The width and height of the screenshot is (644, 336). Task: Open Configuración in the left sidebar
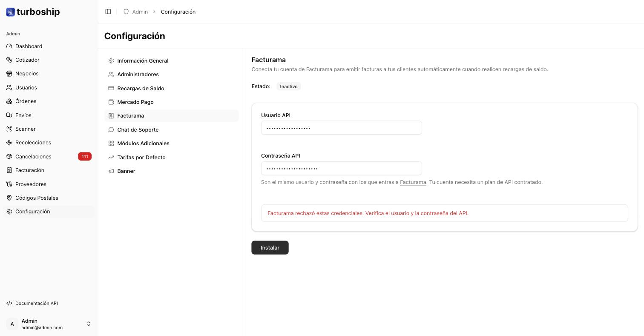(x=49, y=212)
